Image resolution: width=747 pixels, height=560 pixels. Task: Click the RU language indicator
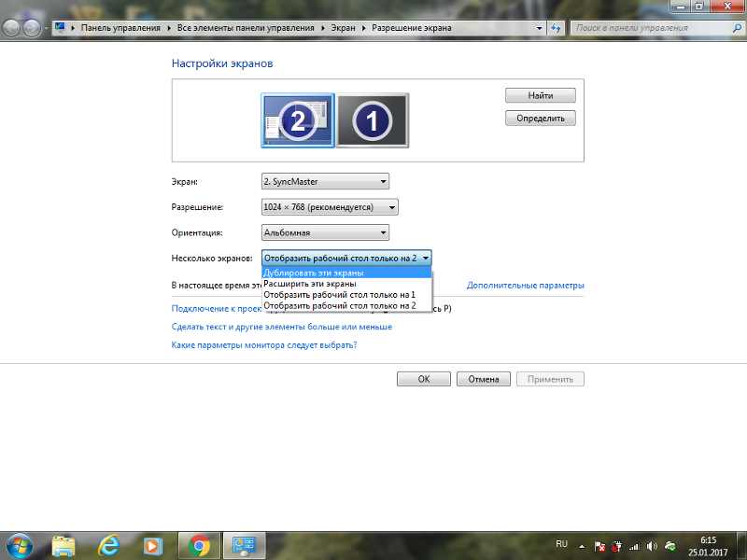click(562, 544)
